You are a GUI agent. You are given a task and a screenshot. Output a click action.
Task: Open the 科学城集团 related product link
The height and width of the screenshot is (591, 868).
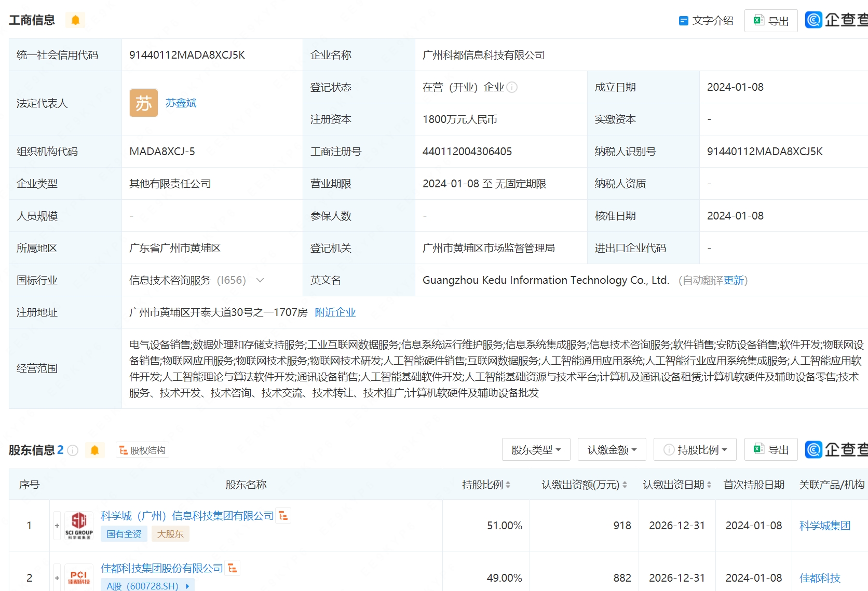(824, 525)
